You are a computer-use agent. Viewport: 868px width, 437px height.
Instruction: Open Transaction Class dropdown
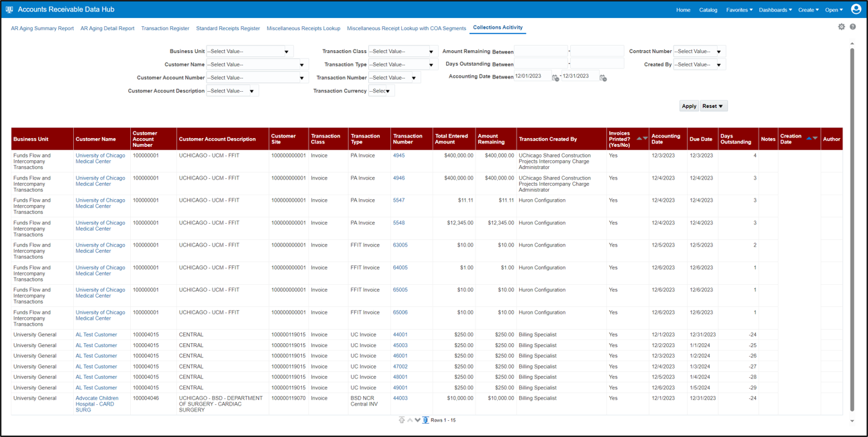402,52
